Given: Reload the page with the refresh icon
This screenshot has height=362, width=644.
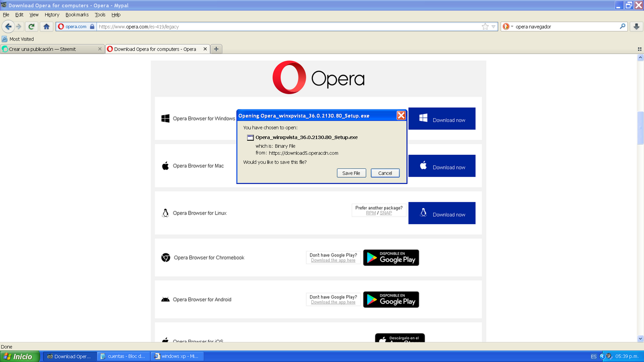Looking at the screenshot, I should pyautogui.click(x=32, y=27).
